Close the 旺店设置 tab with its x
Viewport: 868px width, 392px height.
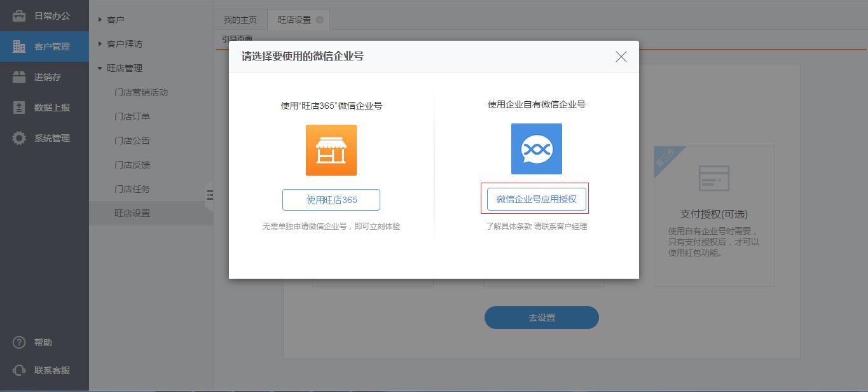pos(320,20)
